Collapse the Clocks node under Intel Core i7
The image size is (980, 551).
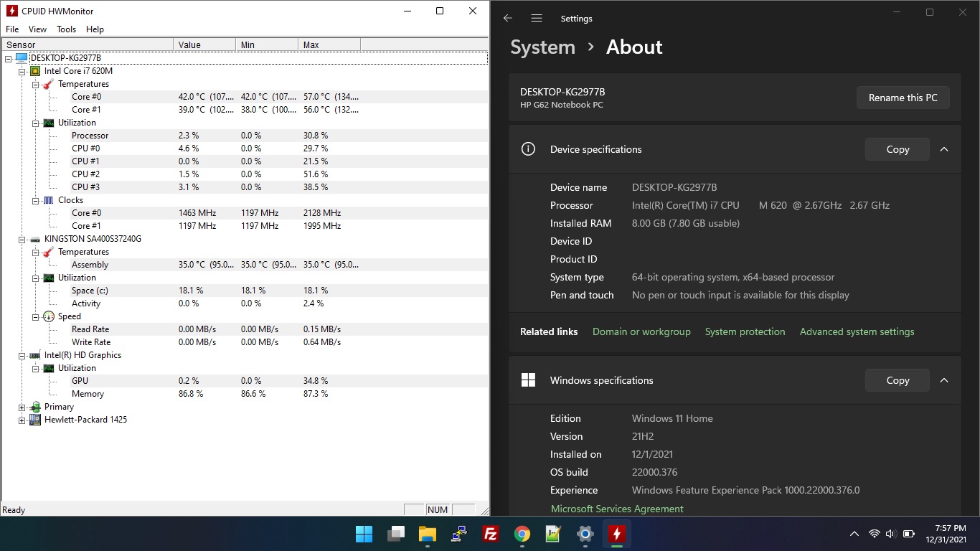pos(35,201)
